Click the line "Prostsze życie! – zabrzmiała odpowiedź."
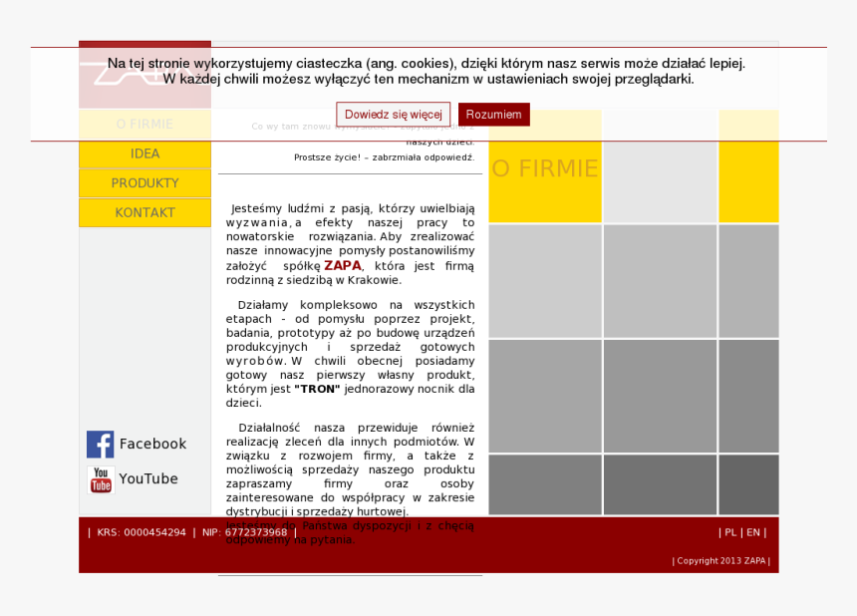857x616 pixels. coord(385,157)
